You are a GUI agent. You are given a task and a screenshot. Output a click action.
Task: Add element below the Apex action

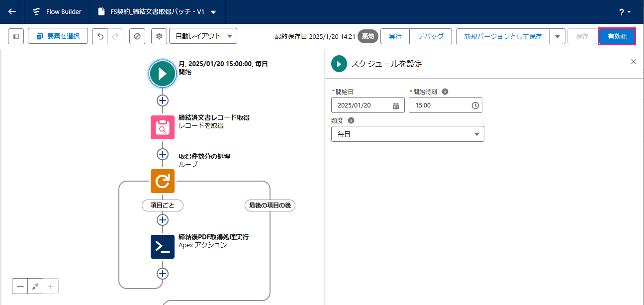pyautogui.click(x=163, y=273)
